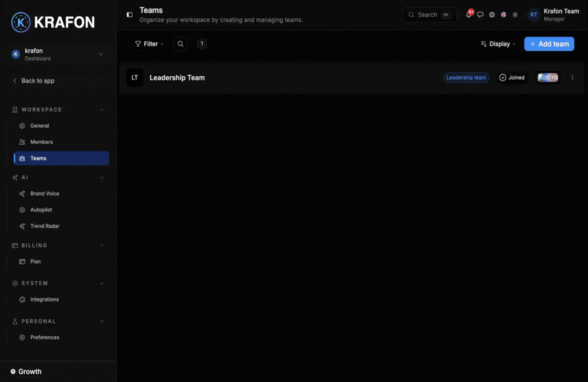Screen dimensions: 588x382
Task: Open the Display options dropdown
Action: coord(498,44)
